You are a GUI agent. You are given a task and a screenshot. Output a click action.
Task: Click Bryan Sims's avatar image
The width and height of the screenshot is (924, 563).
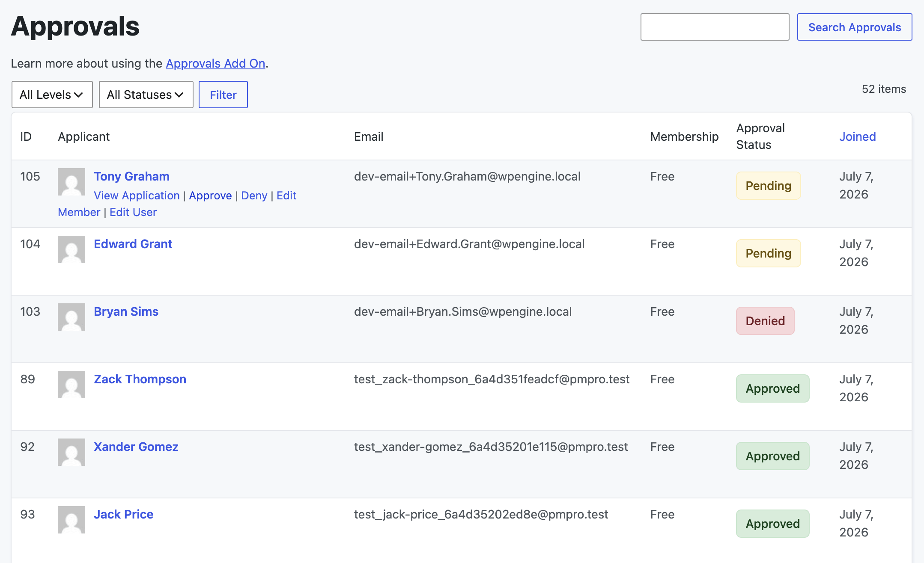72,317
